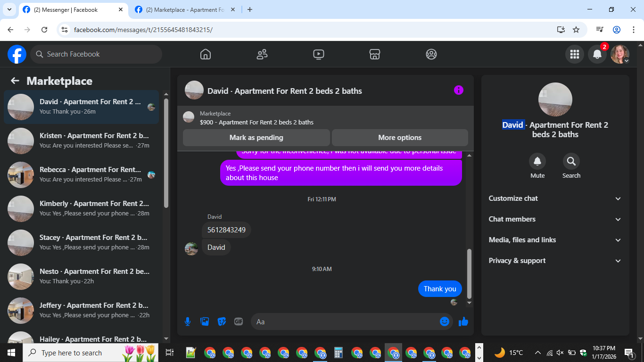This screenshot has height=362, width=644.
Task: Open site information icon in address bar
Action: [65, 30]
